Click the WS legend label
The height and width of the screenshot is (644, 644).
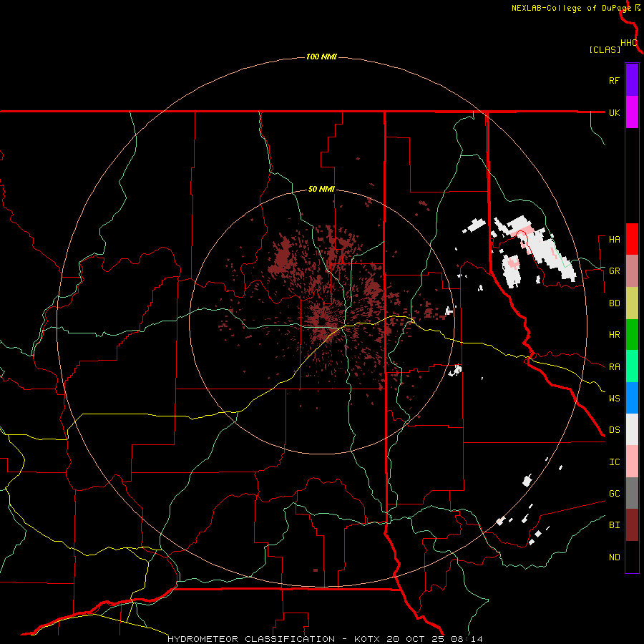click(614, 398)
